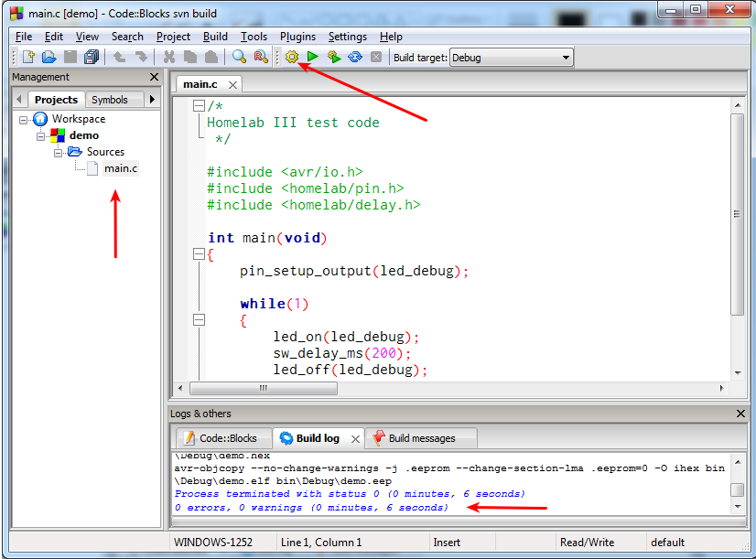Run the program with the green arrow

point(312,56)
